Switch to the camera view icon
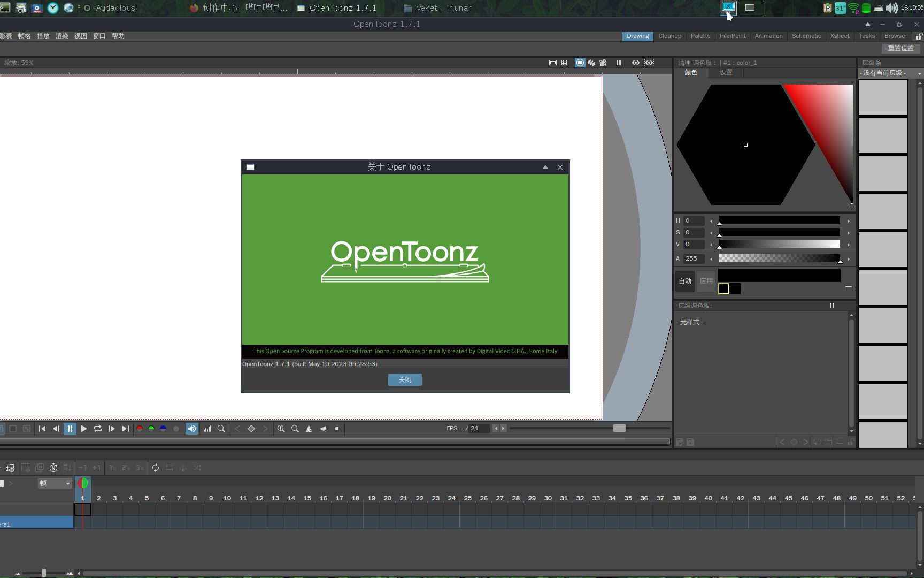 [x=603, y=63]
